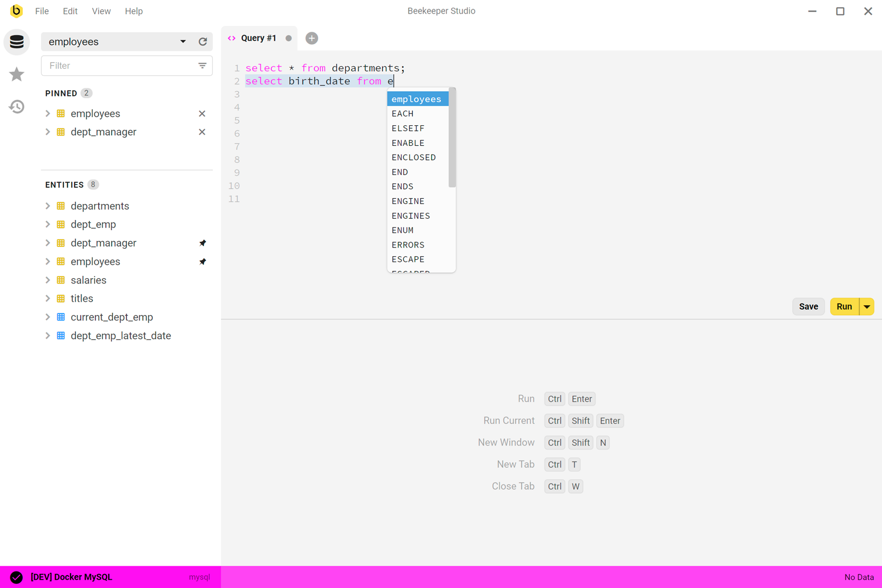882x588 pixels.
Task: Open a new query tab with the plus icon
Action: (x=311, y=38)
